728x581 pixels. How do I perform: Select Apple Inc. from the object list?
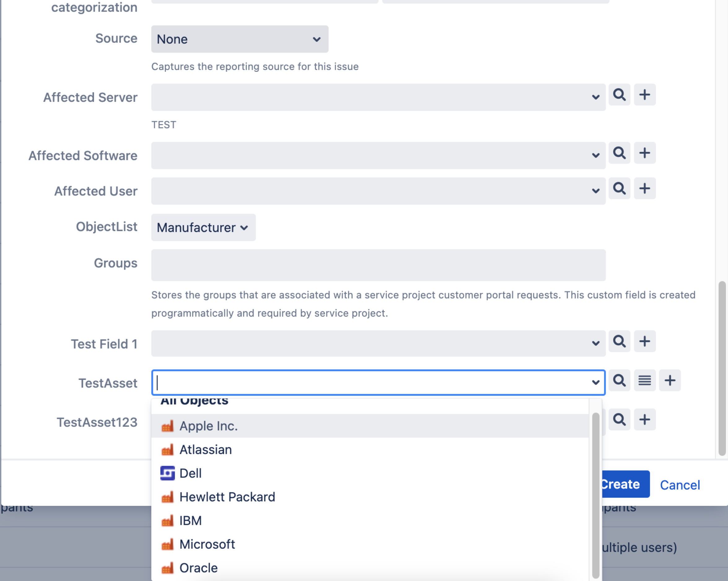[x=370, y=426]
